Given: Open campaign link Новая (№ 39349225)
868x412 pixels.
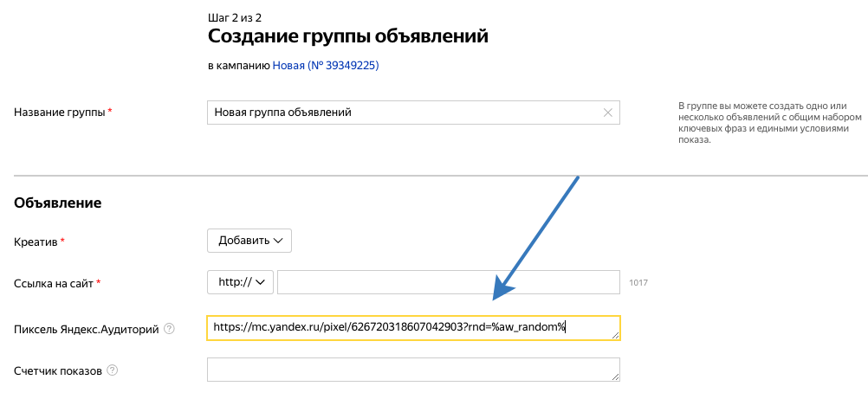Looking at the screenshot, I should tap(326, 65).
